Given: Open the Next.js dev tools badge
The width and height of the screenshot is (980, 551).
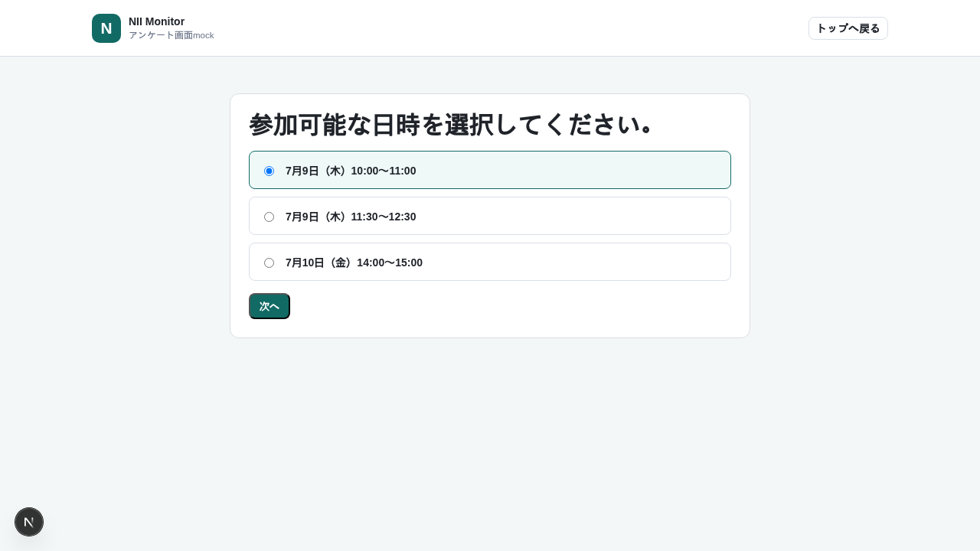Looking at the screenshot, I should [29, 522].
